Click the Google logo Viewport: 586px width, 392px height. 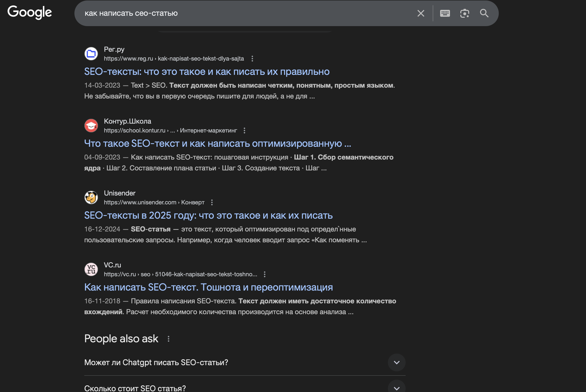(x=30, y=13)
